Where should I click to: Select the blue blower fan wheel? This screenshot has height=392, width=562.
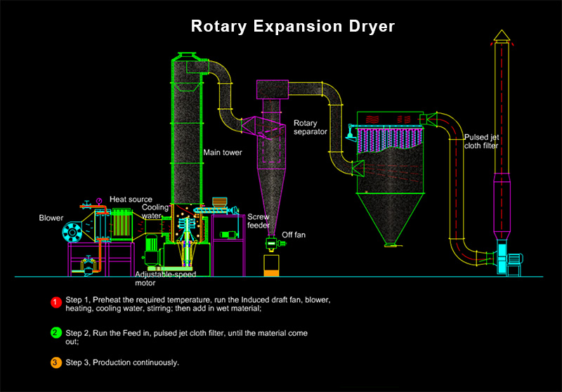coord(72,232)
